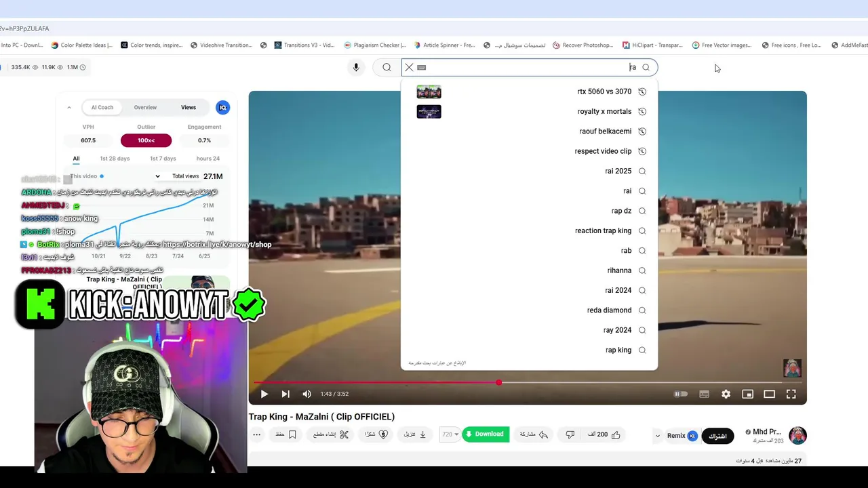This screenshot has height=488, width=868.
Task: Open the 720 quality dropdown
Action: point(450,434)
